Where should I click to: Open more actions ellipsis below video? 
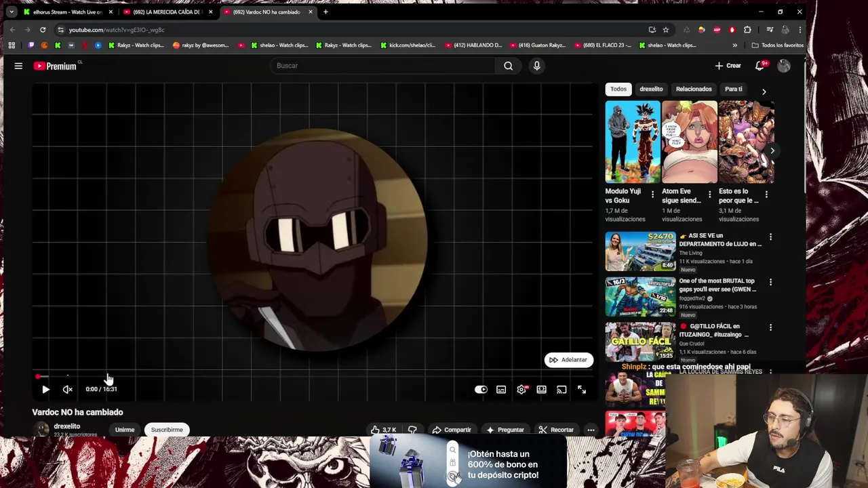[591, 430]
